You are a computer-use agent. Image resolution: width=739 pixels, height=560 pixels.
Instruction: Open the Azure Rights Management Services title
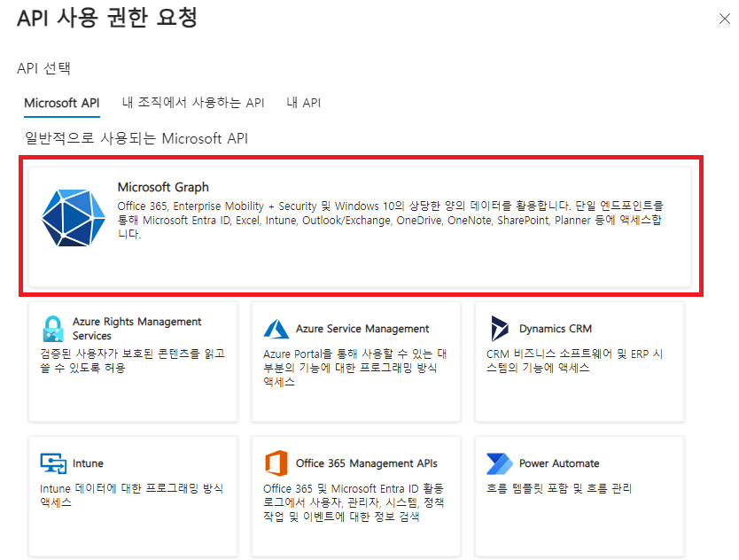point(136,329)
